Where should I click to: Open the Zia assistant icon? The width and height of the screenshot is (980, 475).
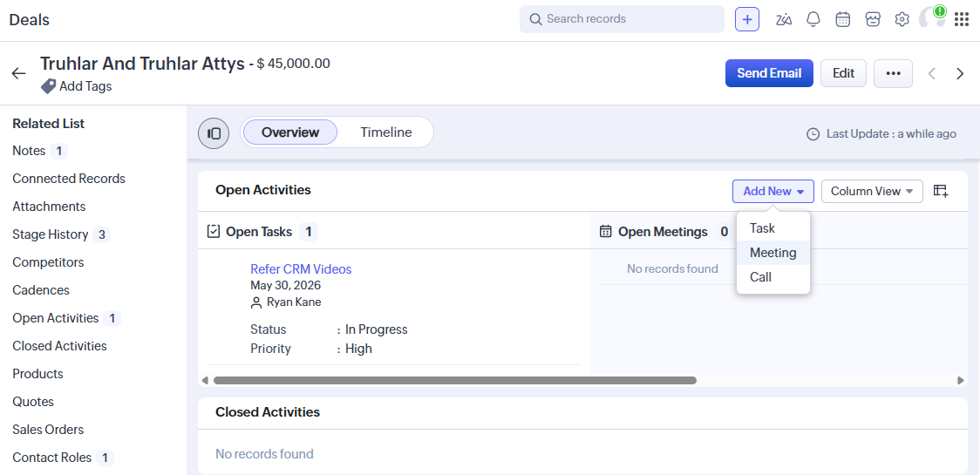coord(784,19)
